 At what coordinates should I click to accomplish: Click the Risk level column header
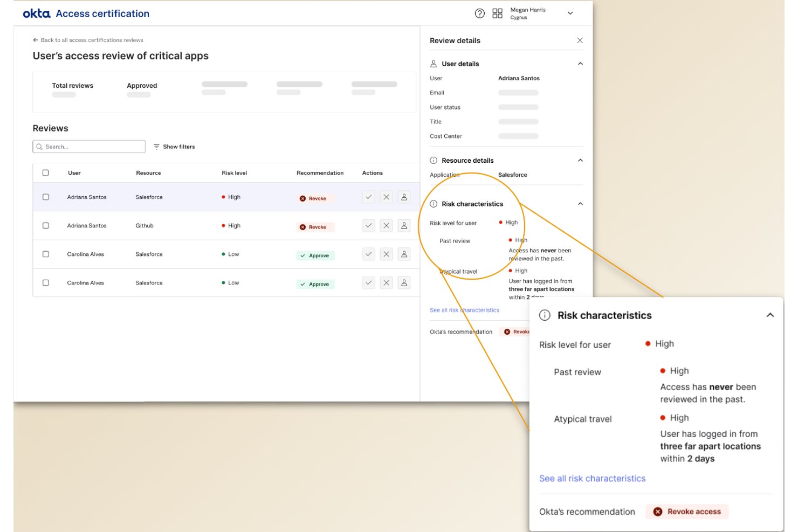click(x=235, y=173)
